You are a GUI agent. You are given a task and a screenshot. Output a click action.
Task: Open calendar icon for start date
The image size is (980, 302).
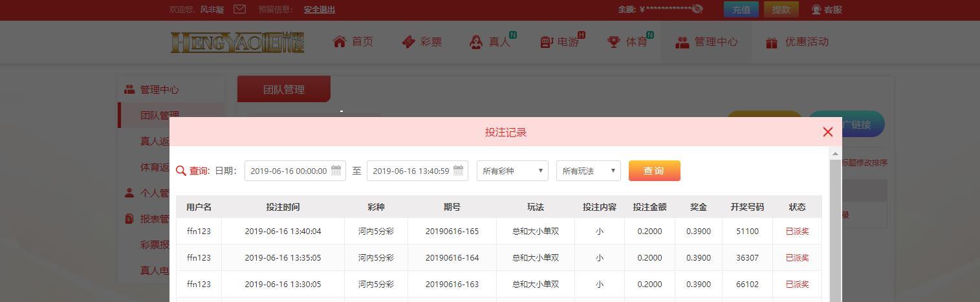coord(336,171)
